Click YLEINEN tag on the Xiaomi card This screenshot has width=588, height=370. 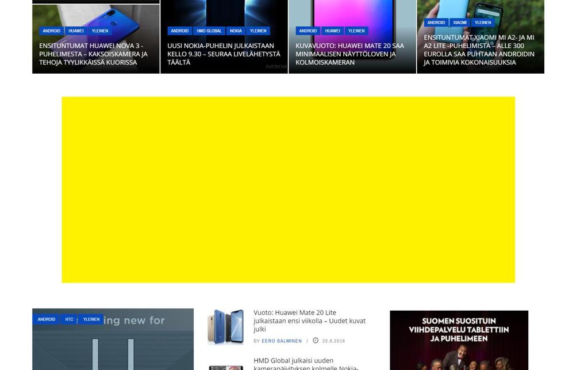[483, 22]
